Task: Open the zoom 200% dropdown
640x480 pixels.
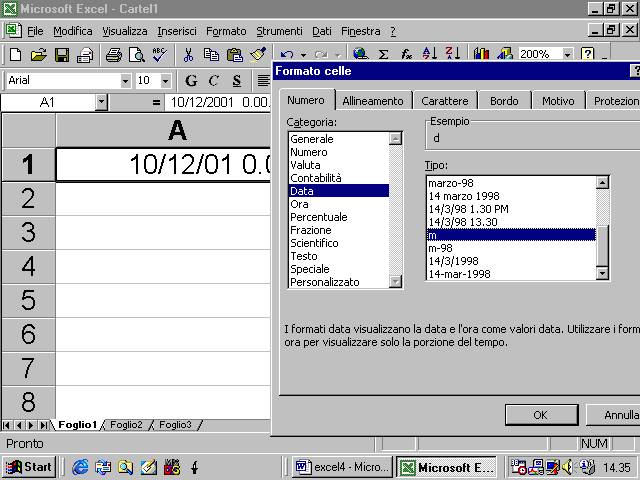Action: (x=567, y=54)
